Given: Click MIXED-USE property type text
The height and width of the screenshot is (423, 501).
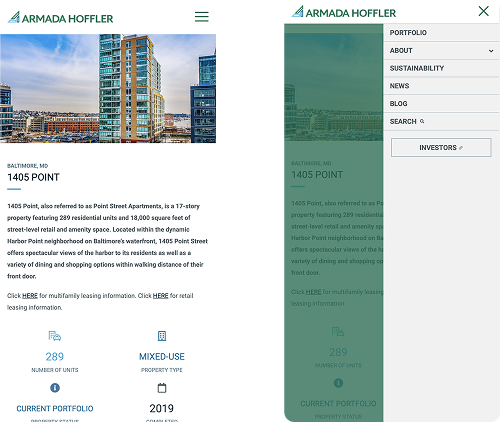Looking at the screenshot, I should click(162, 357).
